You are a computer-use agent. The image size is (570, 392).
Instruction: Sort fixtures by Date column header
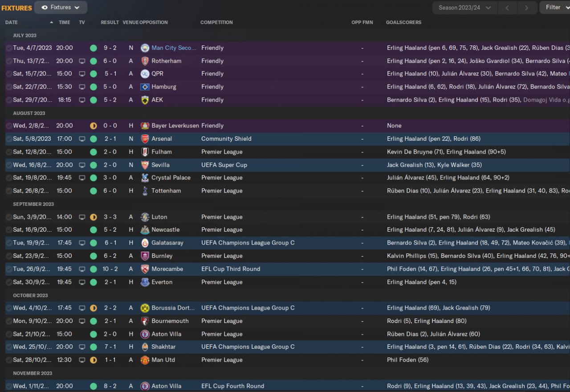click(12, 22)
